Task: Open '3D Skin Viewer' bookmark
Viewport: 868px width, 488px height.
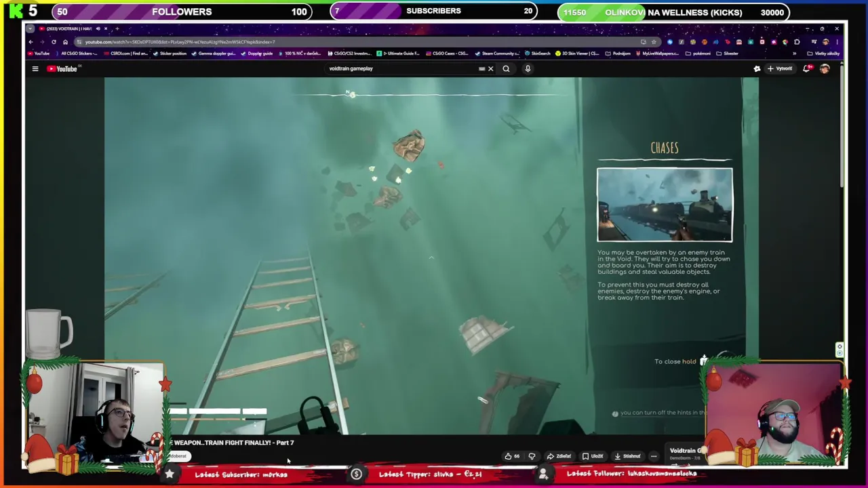Action: (578, 54)
